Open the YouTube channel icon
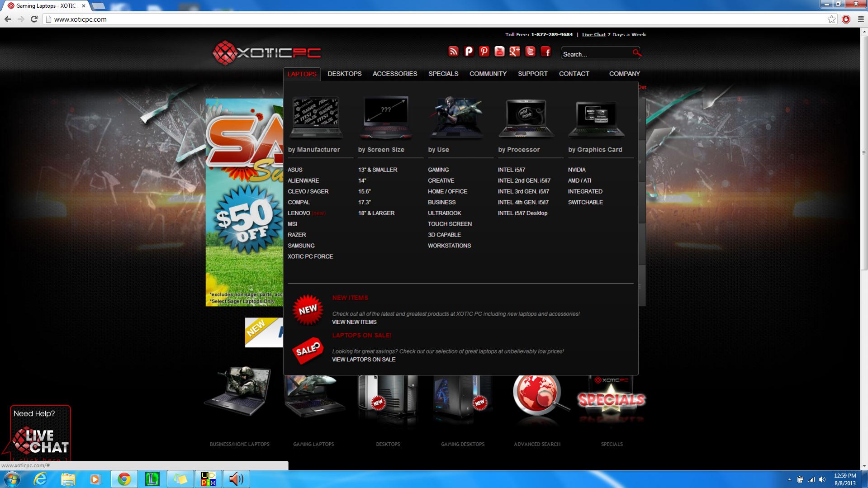The image size is (868, 488). pos(499,52)
